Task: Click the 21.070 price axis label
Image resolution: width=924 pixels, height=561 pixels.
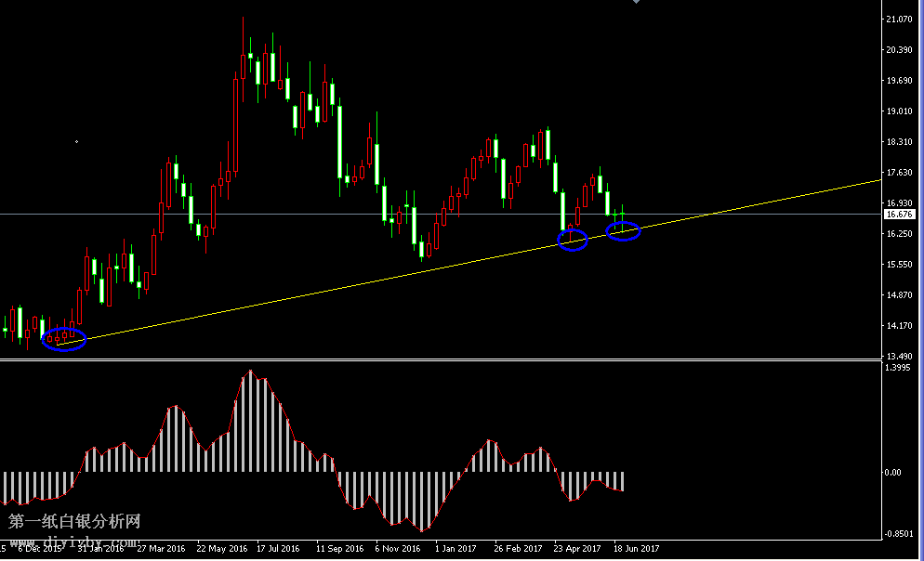Action: pyautogui.click(x=899, y=20)
